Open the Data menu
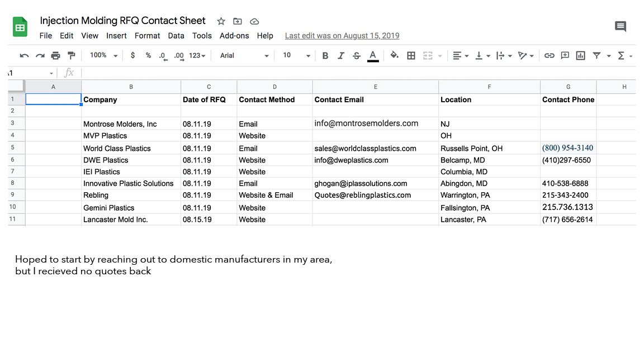Screen dimensions: 644x362 [176, 36]
